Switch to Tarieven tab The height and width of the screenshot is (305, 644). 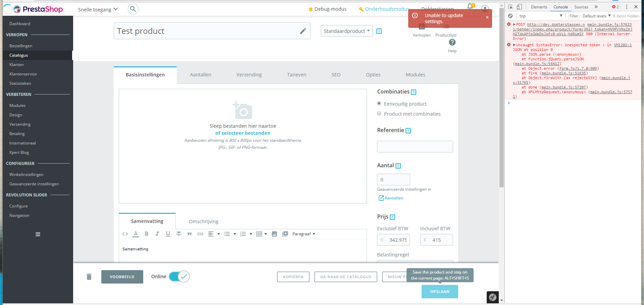(297, 75)
